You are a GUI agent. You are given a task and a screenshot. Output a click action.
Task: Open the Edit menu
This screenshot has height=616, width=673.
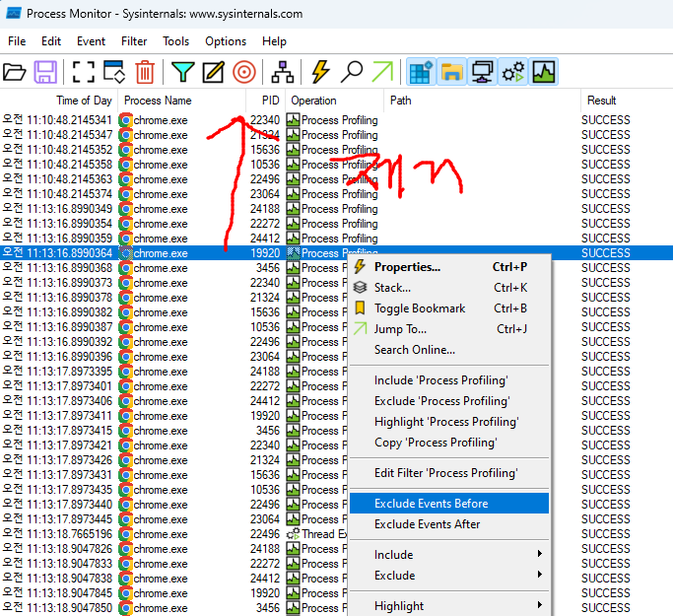click(51, 41)
